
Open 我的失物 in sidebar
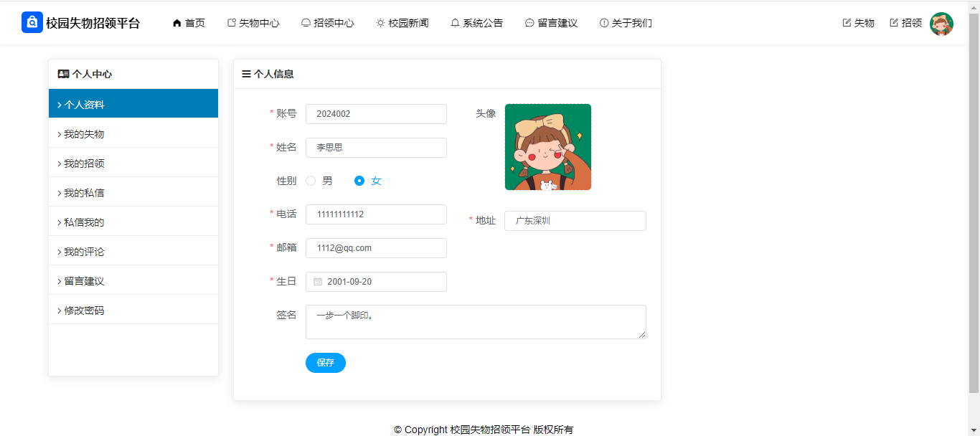[x=133, y=134]
